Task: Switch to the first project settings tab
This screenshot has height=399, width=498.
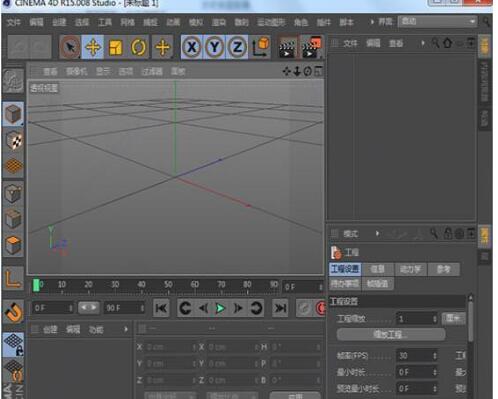Action: point(345,269)
